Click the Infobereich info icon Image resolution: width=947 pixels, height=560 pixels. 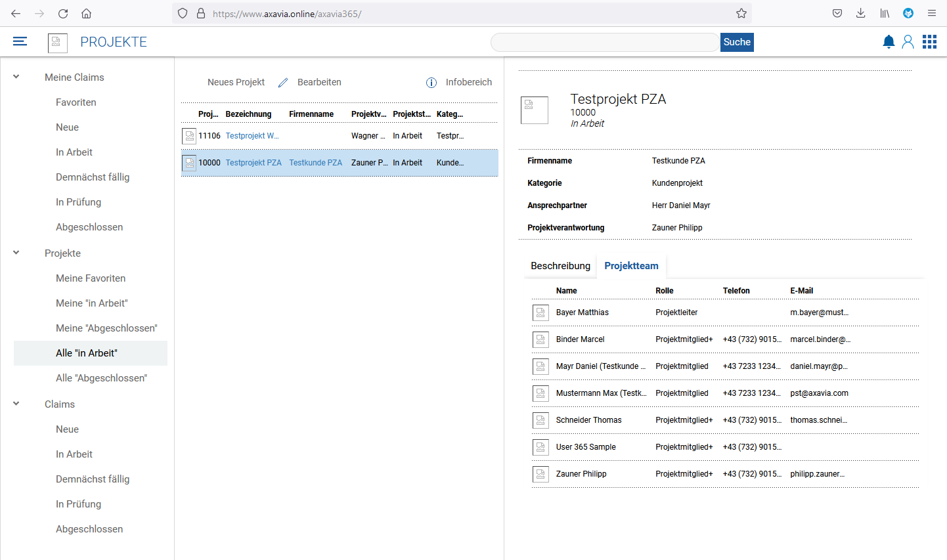pos(431,83)
